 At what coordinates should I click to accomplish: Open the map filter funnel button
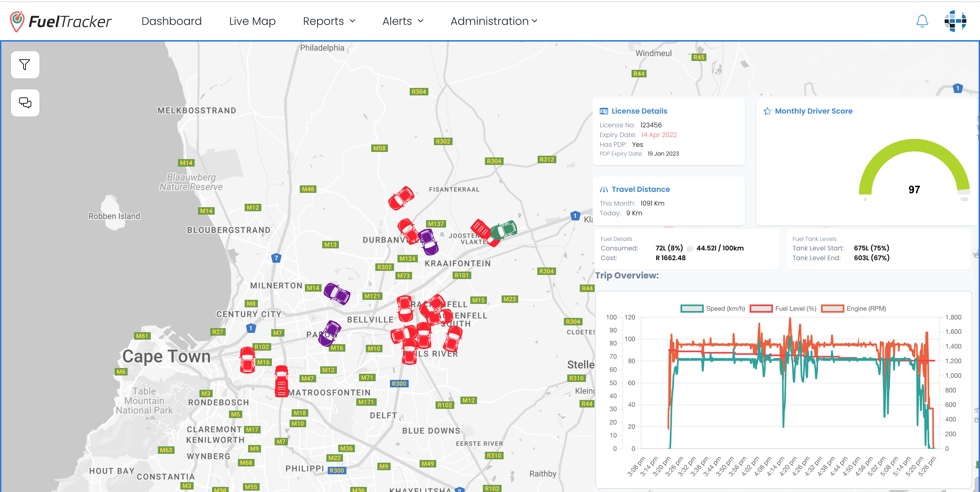coord(25,65)
